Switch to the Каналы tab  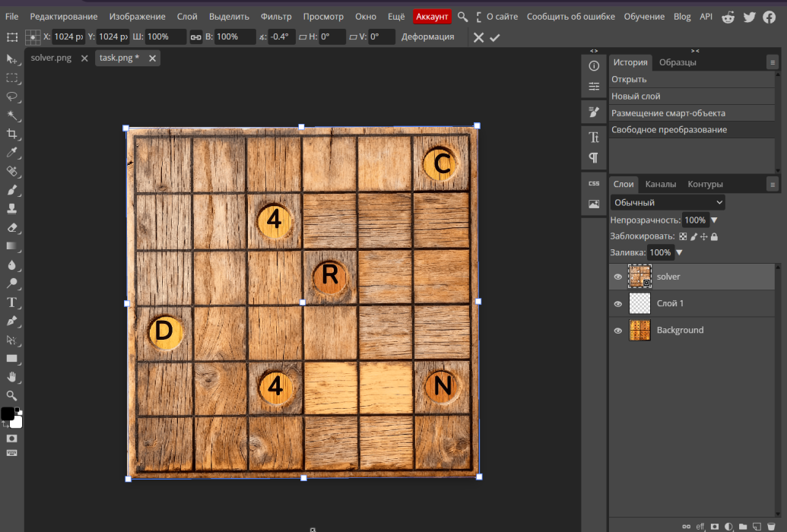click(661, 184)
